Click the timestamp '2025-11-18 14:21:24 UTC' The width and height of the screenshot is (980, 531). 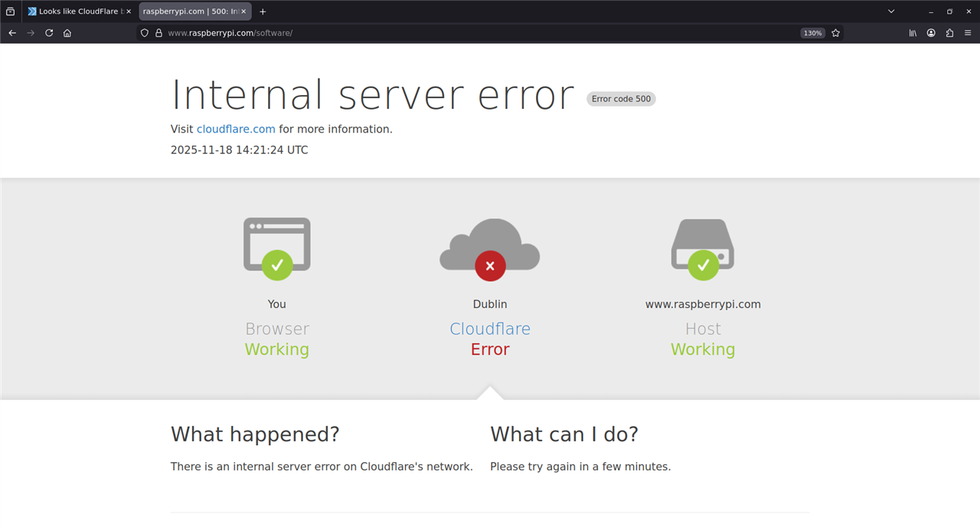(239, 149)
